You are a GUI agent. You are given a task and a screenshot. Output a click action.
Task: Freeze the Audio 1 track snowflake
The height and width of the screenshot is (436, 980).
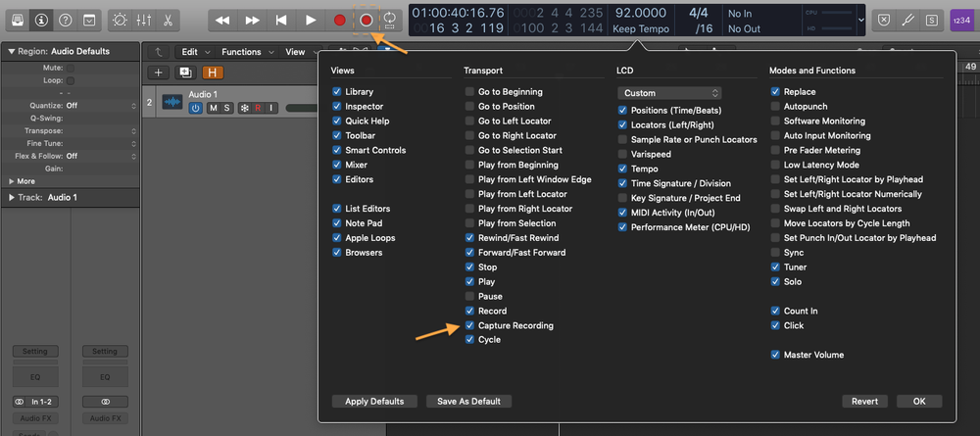point(245,108)
